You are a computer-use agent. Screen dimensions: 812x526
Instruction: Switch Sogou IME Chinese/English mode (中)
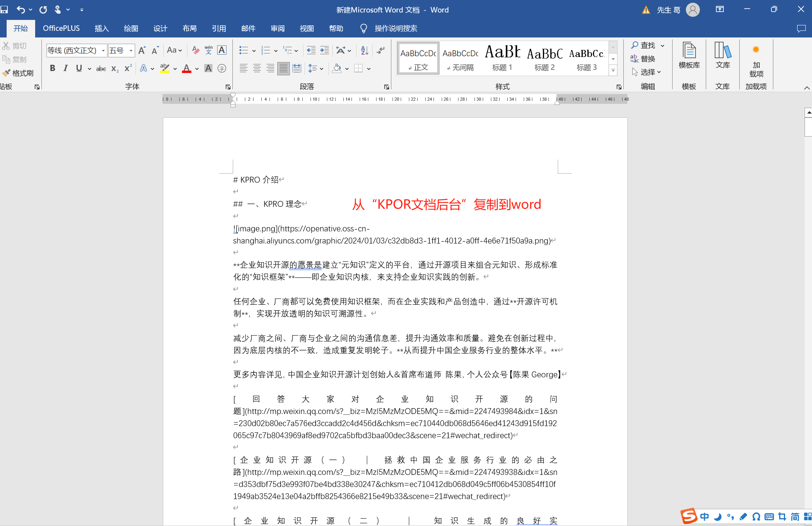coord(705,517)
